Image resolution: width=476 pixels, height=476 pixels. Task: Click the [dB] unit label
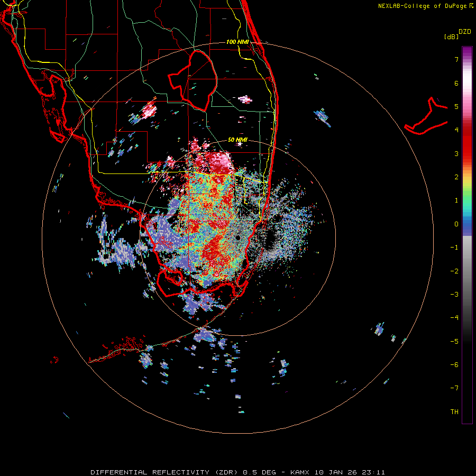pyautogui.click(x=451, y=36)
